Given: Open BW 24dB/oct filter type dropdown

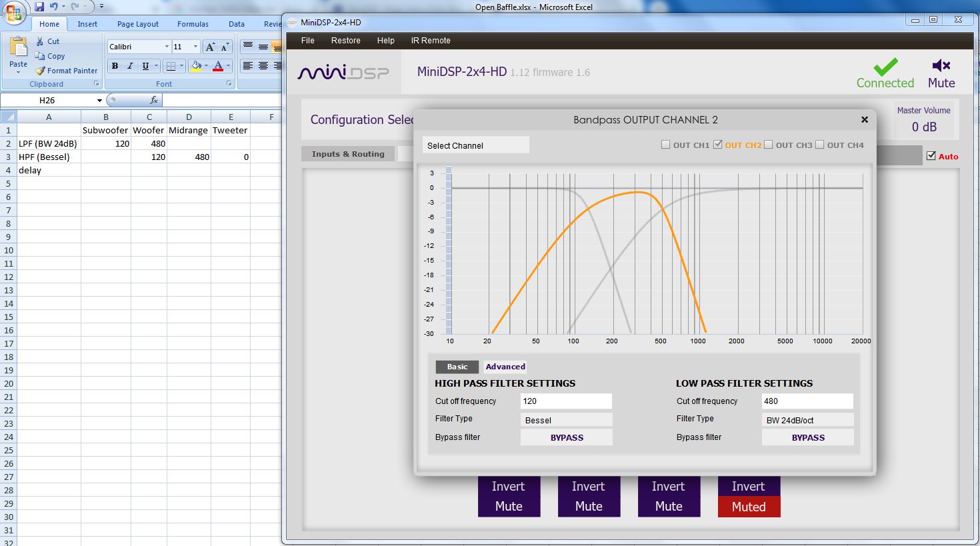Looking at the screenshot, I should click(807, 420).
